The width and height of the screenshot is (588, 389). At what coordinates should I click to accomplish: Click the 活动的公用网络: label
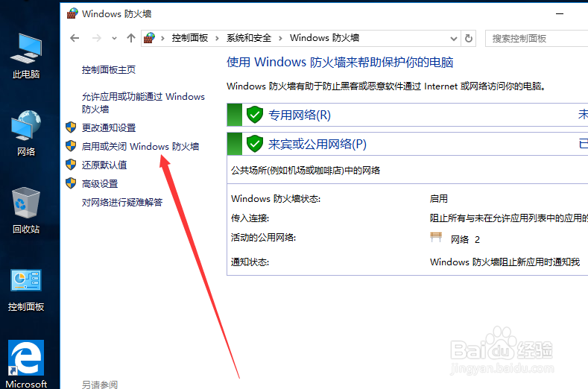(x=263, y=238)
